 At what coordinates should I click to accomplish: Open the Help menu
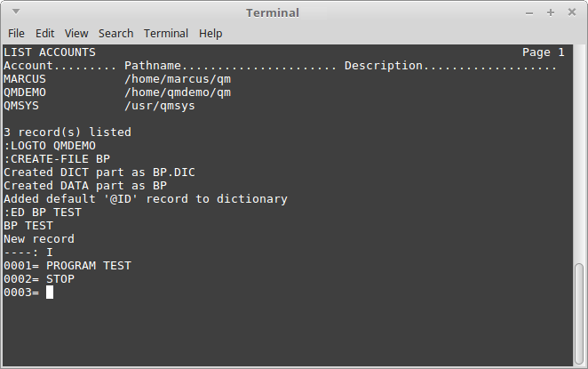[211, 34]
